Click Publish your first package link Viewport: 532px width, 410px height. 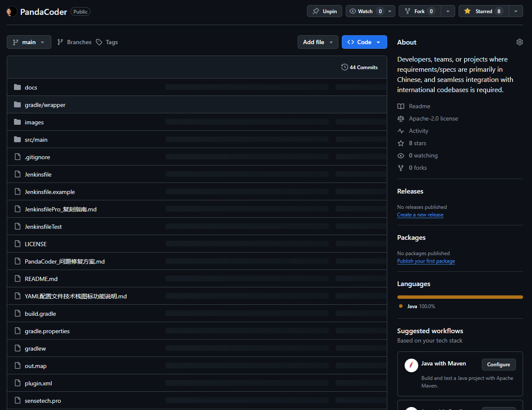426,261
